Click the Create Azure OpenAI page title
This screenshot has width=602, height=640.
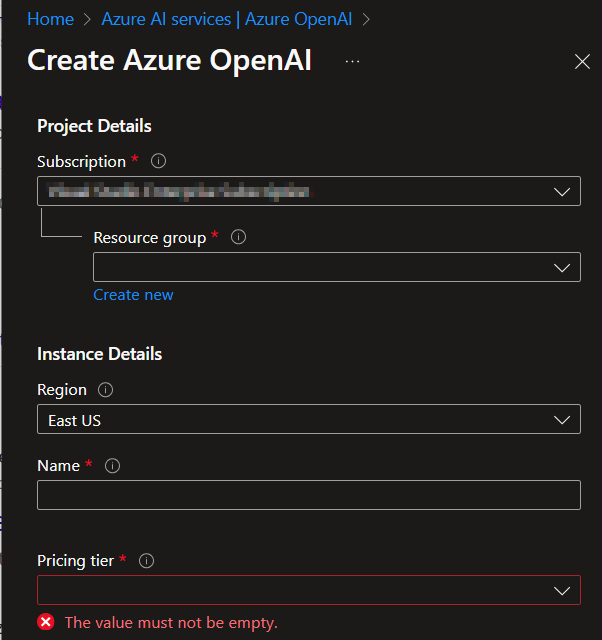coord(169,61)
